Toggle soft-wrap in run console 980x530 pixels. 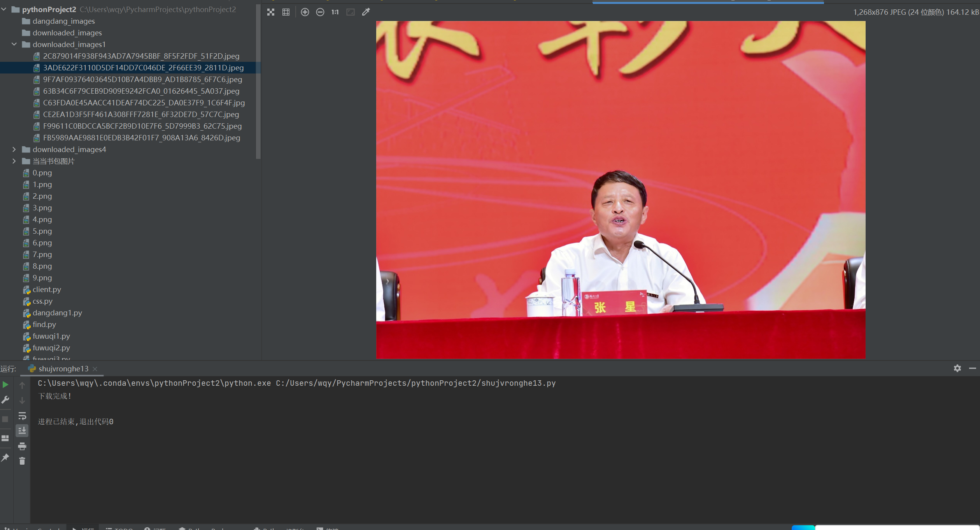click(x=22, y=416)
